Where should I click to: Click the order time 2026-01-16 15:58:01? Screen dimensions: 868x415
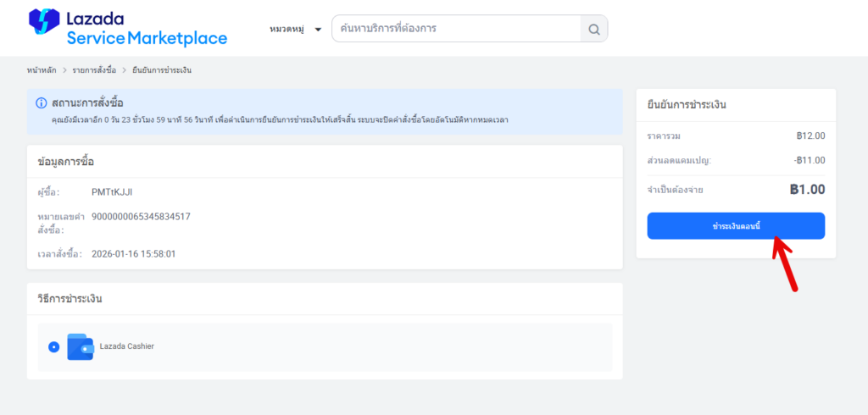[x=133, y=254]
